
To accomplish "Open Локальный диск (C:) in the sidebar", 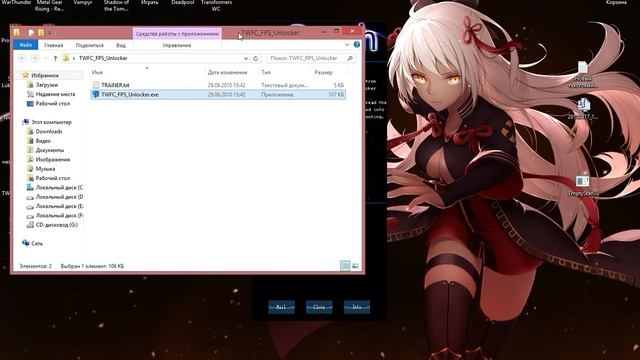I will tap(59, 188).
